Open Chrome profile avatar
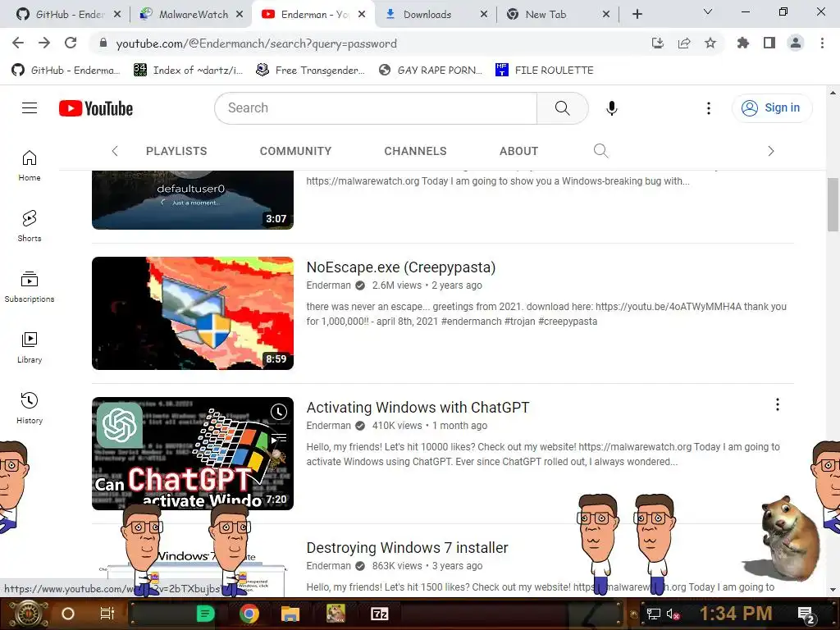This screenshot has width=840, height=630. (x=796, y=43)
